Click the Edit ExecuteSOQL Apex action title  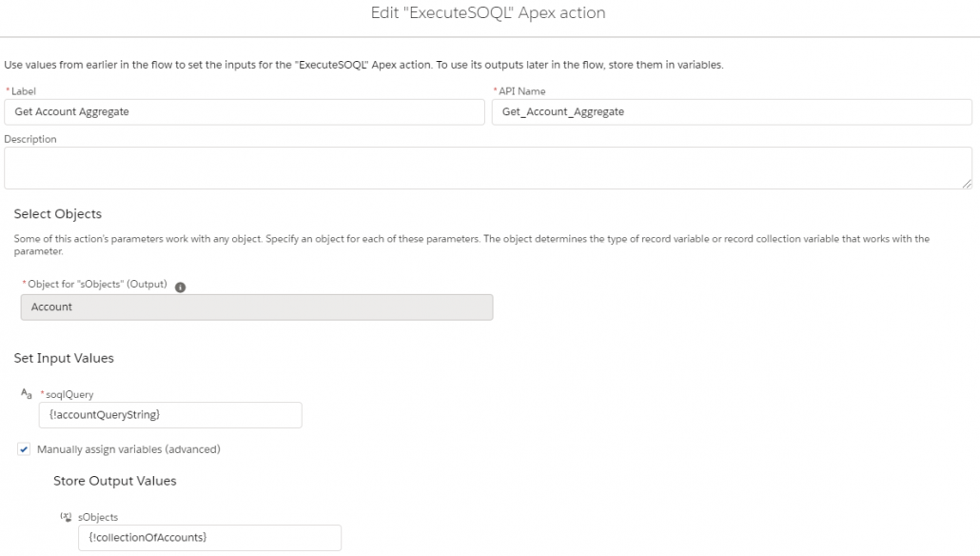[489, 13]
